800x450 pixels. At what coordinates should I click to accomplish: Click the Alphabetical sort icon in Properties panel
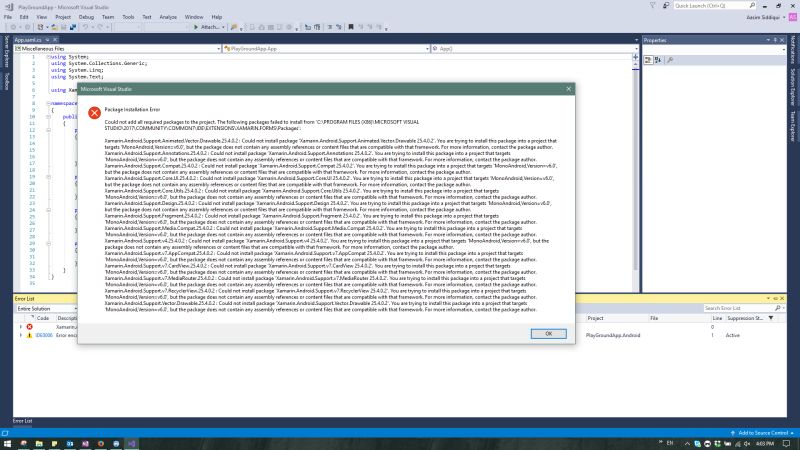(658, 60)
